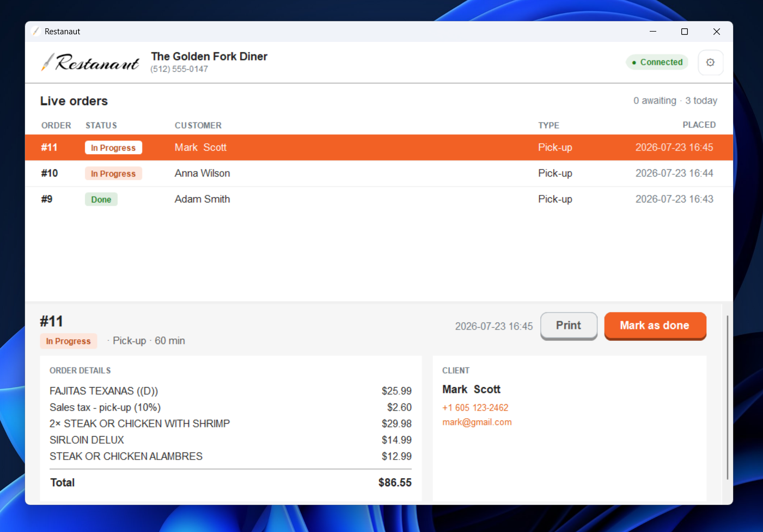Minimize the Restanaut window
The image size is (763, 532).
pyautogui.click(x=653, y=32)
